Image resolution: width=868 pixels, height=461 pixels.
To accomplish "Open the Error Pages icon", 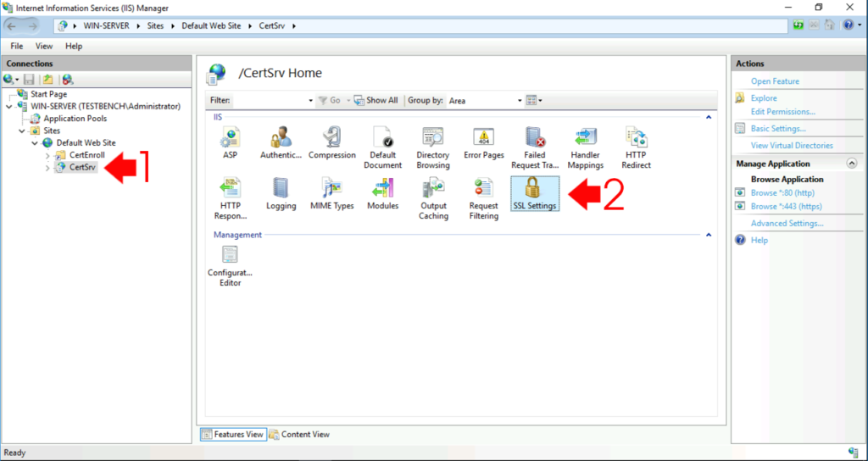I will (483, 142).
